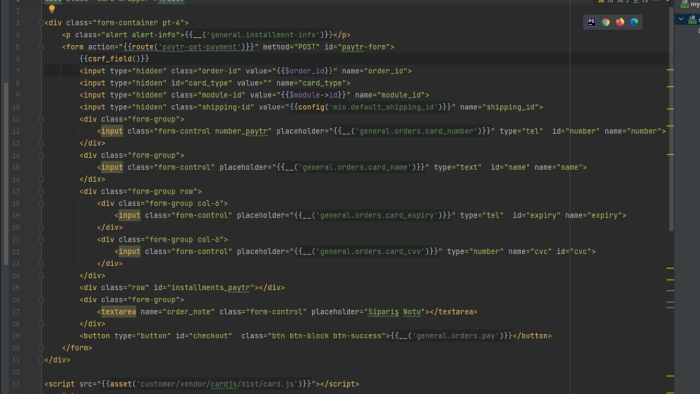Fold the paytr-form block on line 5
Image resolution: width=700 pixels, height=394 pixels.
[x=41, y=47]
